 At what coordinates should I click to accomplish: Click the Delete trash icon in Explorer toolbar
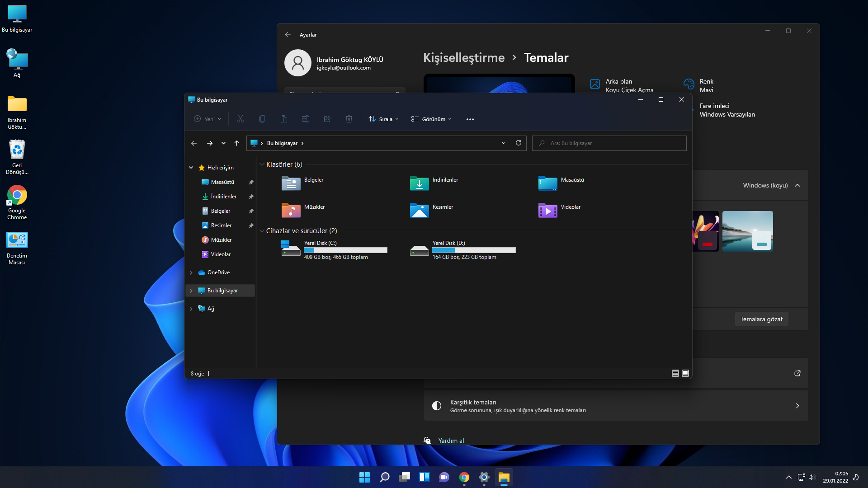coord(349,119)
